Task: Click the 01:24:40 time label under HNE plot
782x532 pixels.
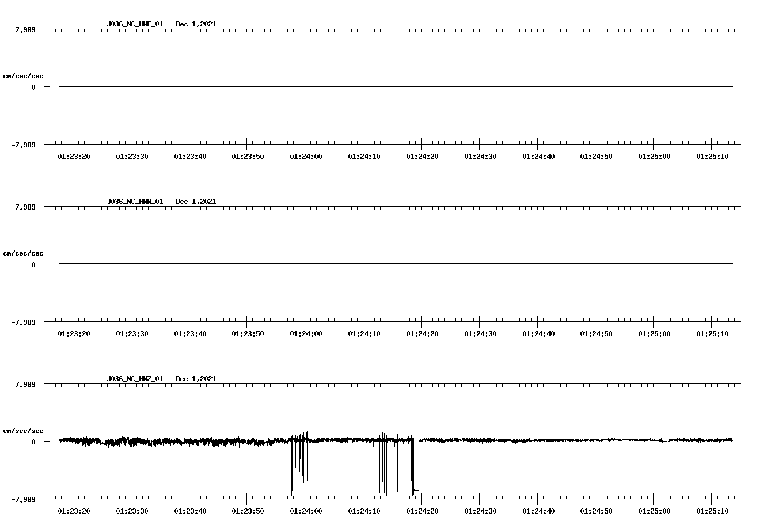Action: pos(538,157)
